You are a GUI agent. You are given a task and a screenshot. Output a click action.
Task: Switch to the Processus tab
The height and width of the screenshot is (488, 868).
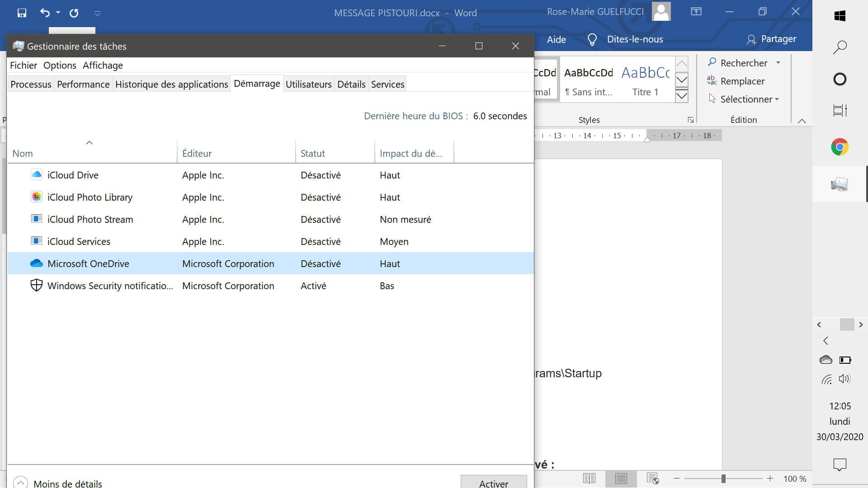[x=31, y=84]
